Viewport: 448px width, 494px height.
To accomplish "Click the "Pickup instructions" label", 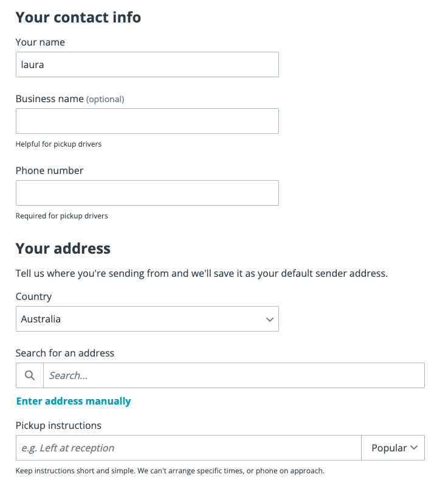I will tap(58, 425).
